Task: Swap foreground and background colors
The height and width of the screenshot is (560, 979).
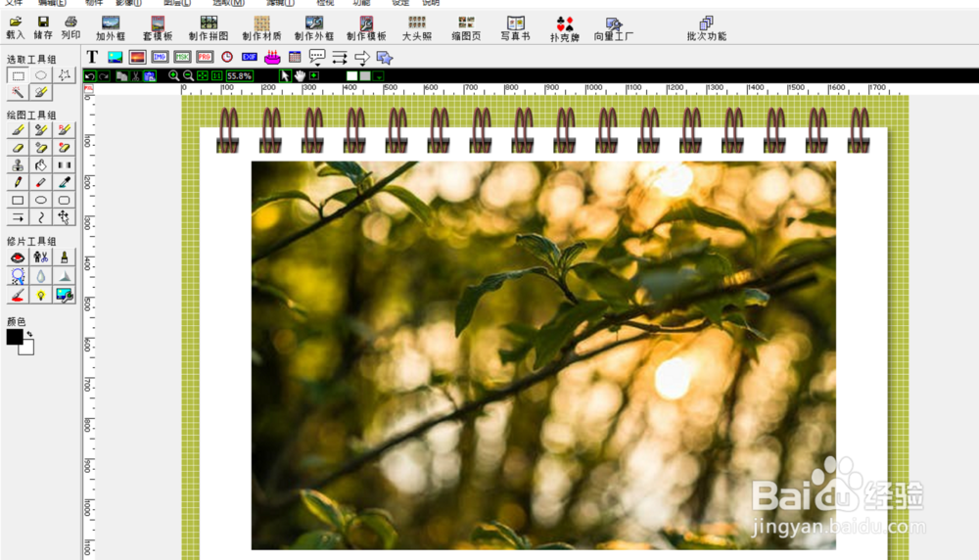Action: pyautogui.click(x=29, y=334)
